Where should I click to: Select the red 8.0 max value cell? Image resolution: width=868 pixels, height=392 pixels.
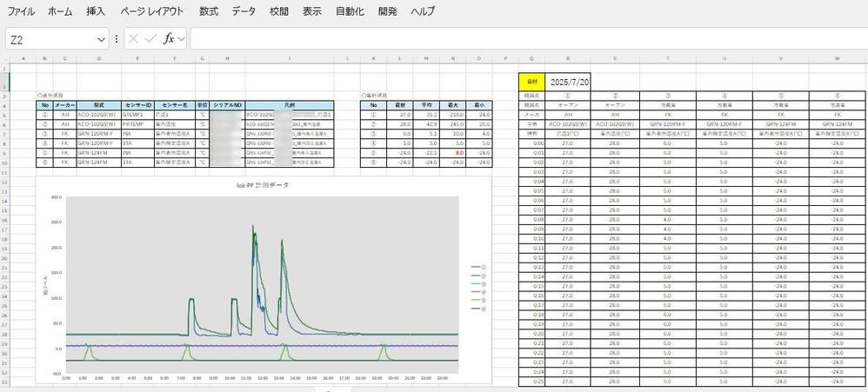pyautogui.click(x=453, y=153)
